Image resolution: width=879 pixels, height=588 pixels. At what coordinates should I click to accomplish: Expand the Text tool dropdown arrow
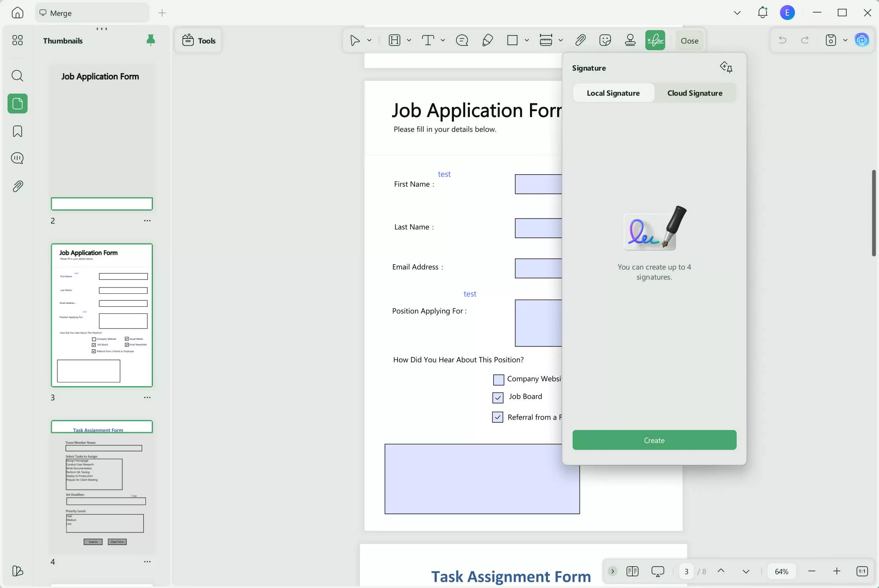[443, 41]
